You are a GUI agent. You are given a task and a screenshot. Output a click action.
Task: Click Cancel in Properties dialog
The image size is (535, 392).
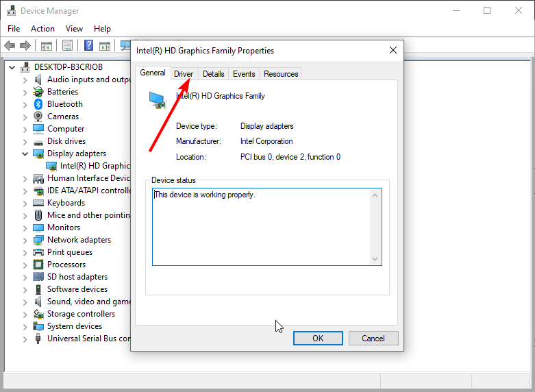click(x=373, y=338)
